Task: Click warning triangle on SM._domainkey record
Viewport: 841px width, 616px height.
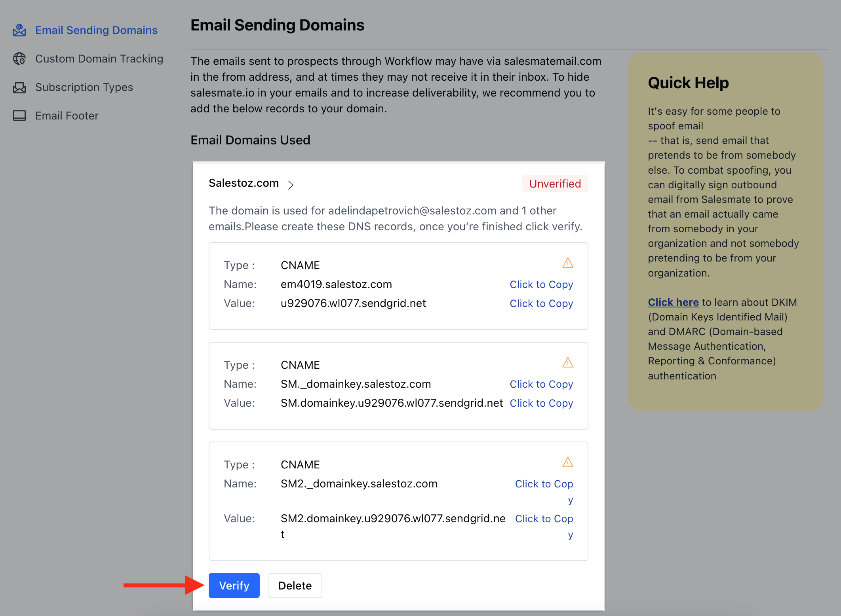Action: 567,363
